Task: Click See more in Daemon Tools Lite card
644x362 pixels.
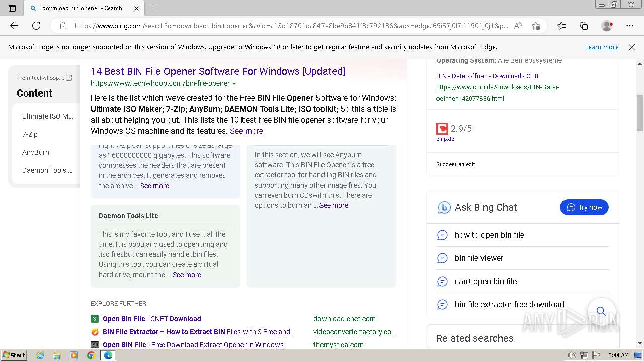Action: (x=187, y=275)
